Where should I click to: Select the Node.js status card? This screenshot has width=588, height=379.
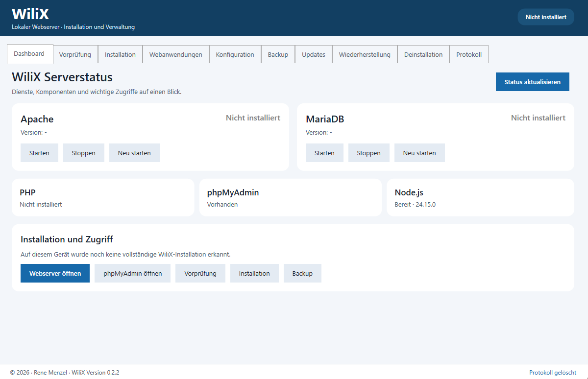pyautogui.click(x=480, y=197)
